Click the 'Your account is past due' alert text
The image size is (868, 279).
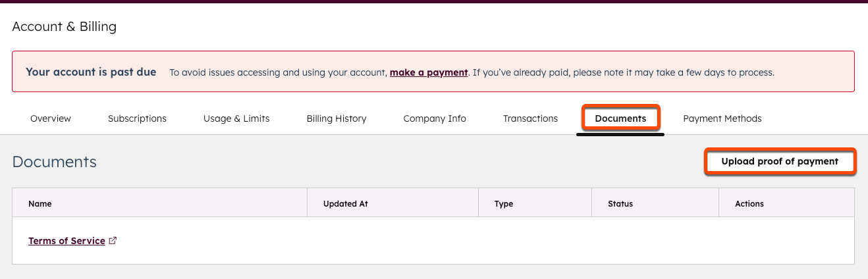[x=91, y=72]
